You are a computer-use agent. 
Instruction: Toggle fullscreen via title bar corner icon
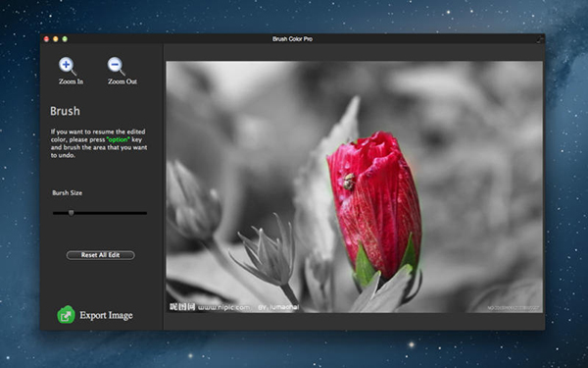[x=540, y=39]
